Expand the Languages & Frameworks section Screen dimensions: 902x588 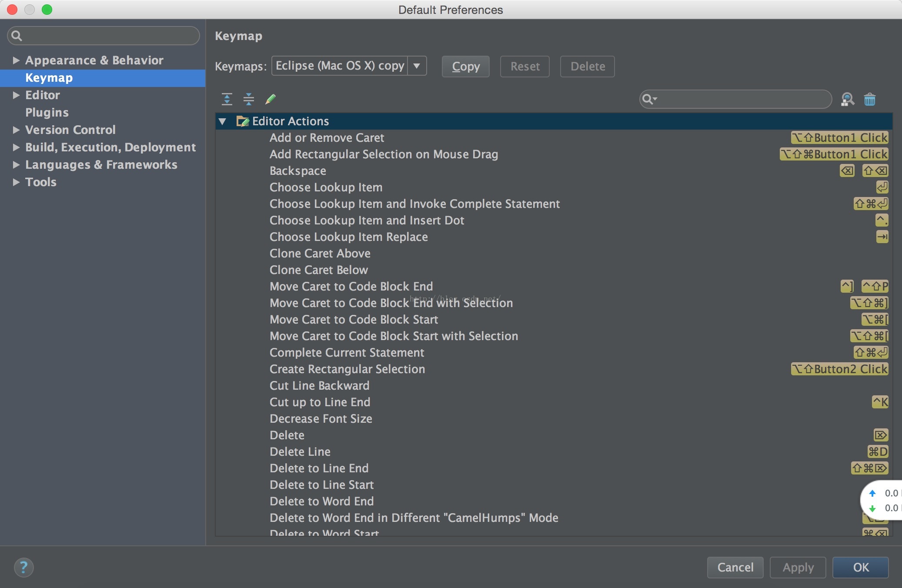pos(16,164)
